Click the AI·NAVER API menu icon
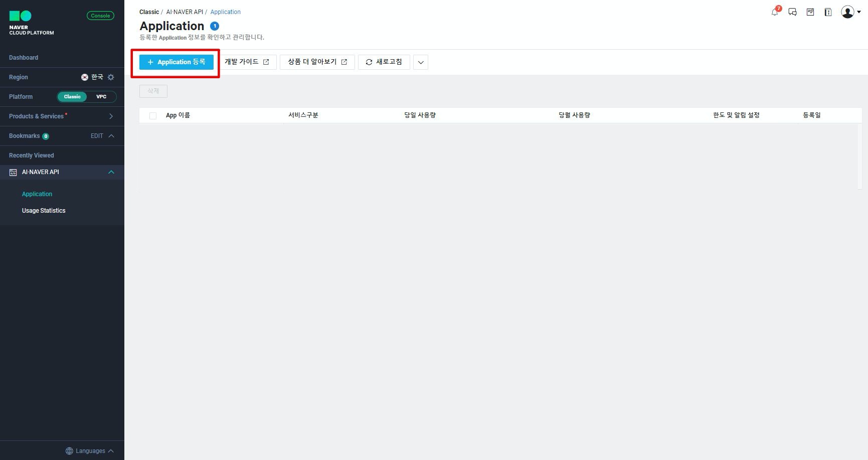This screenshot has width=868, height=460. 13,172
